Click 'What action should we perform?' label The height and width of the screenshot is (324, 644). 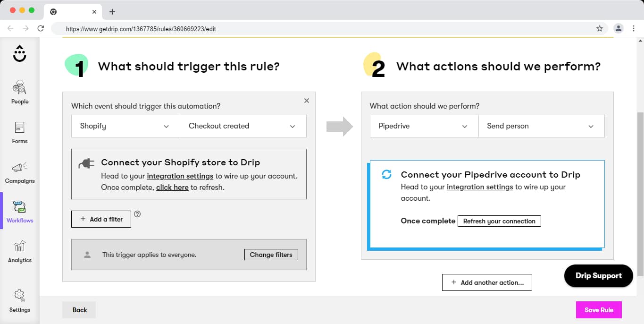pos(425,106)
